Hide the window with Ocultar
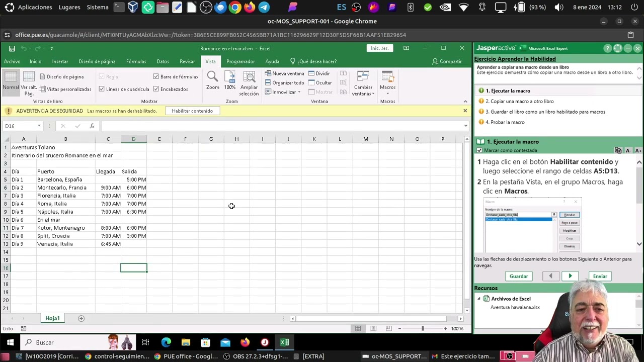Screen dimensions: 644x362 320,82
